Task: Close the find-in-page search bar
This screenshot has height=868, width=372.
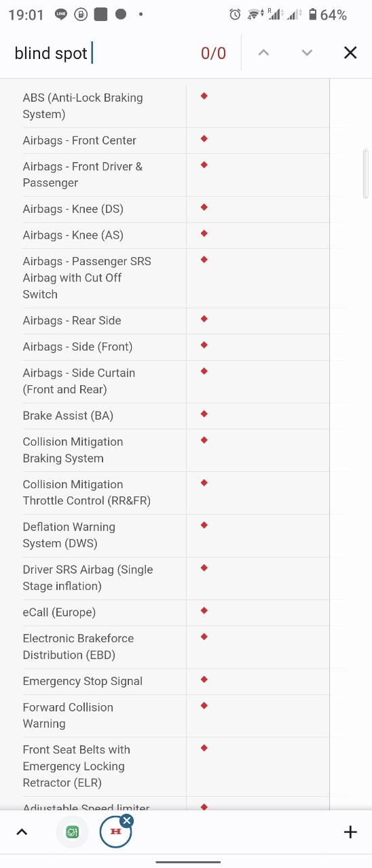Action: 350,53
